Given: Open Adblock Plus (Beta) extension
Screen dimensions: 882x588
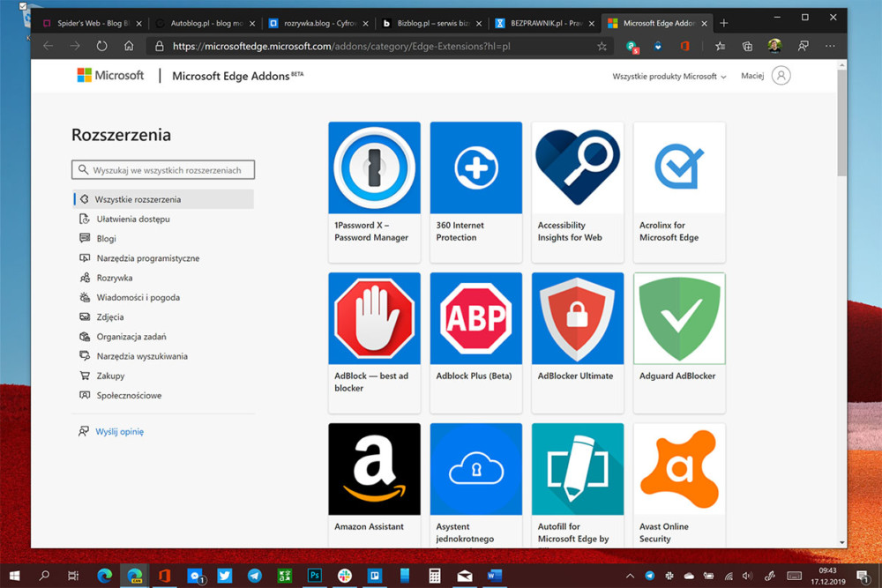Looking at the screenshot, I should coord(476,342).
